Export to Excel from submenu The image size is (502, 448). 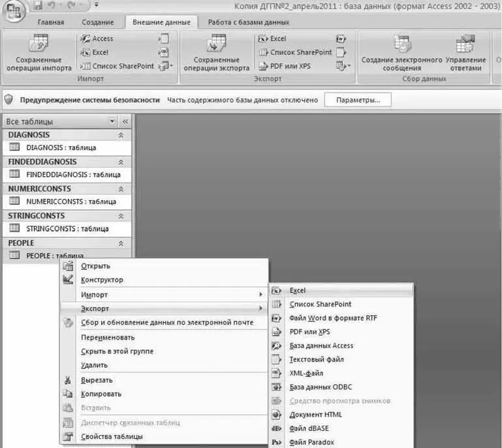[x=341, y=290]
